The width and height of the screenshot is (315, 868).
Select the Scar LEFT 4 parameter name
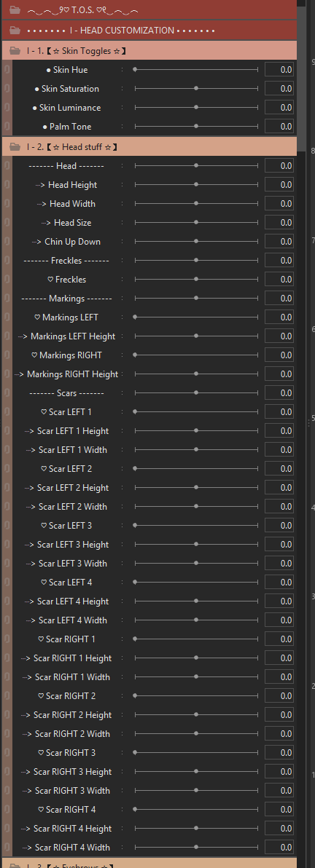66,583
